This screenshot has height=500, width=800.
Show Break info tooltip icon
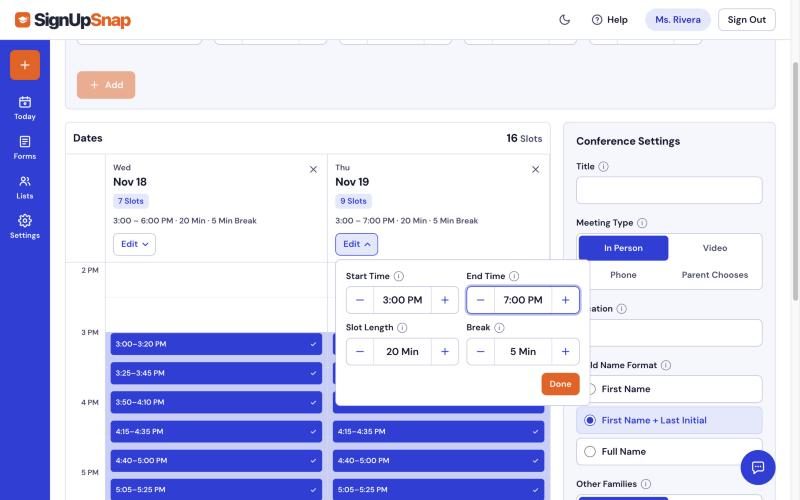(499, 328)
